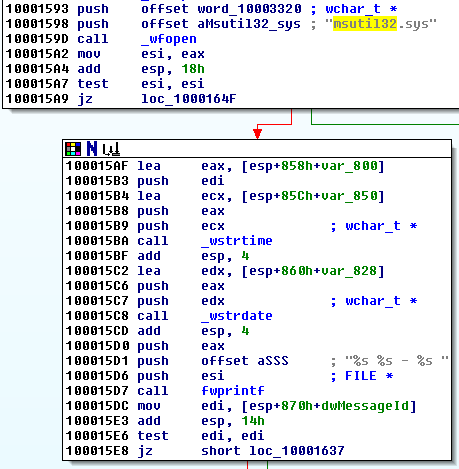Select offset word_10003320 operand
The width and height of the screenshot is (459, 469).
pyautogui.click(x=221, y=9)
